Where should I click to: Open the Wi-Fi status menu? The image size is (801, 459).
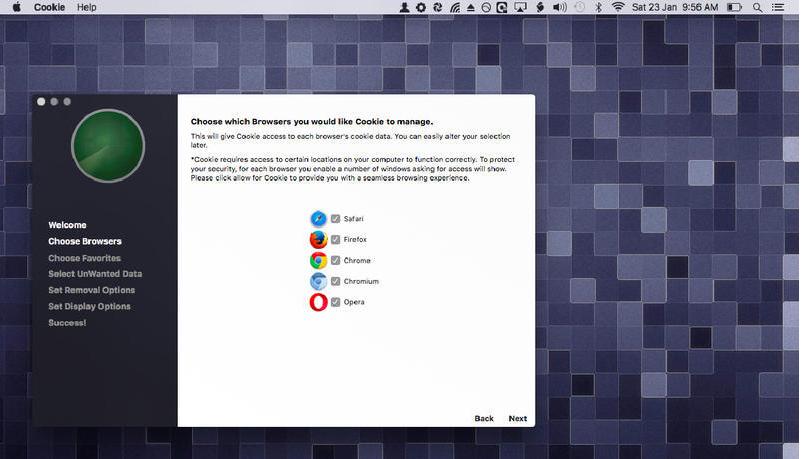(x=618, y=7)
